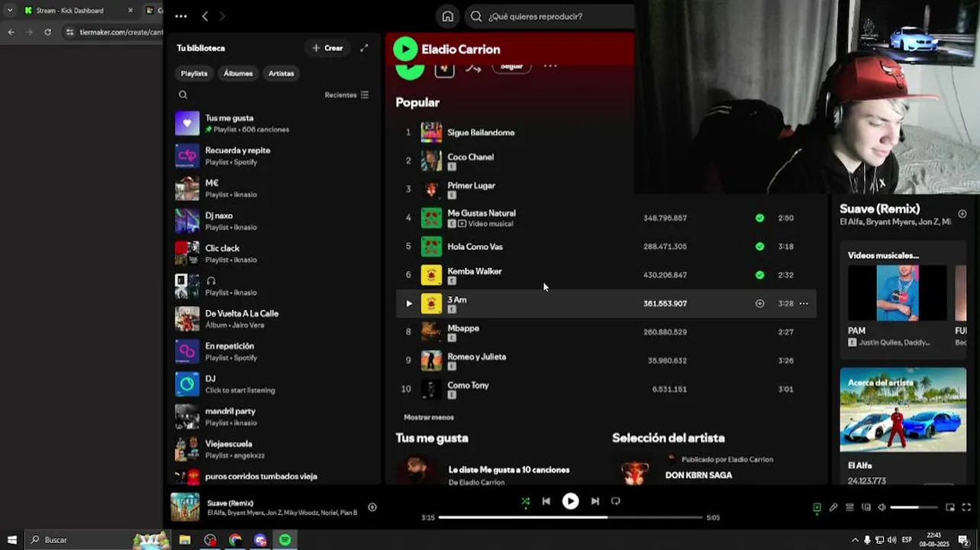Switch to Stream - Kick Dashboard Chrome tab
The height and width of the screenshot is (550, 980).
click(79, 11)
